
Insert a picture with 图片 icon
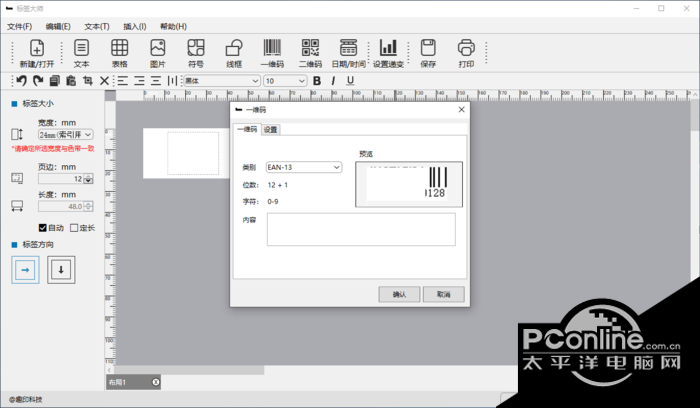point(158,54)
